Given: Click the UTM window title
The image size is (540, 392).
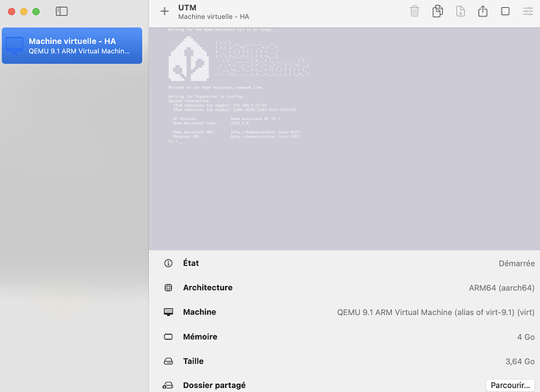Looking at the screenshot, I should [187, 8].
